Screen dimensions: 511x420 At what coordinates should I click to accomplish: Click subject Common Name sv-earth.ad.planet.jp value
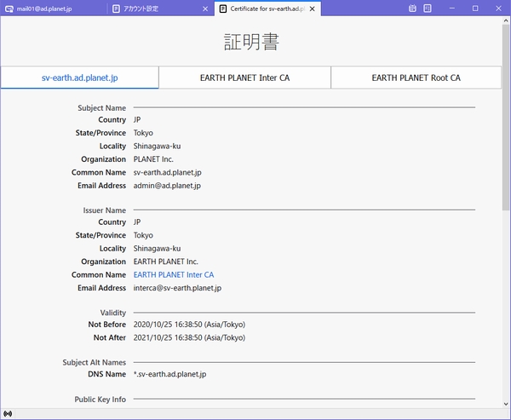168,172
